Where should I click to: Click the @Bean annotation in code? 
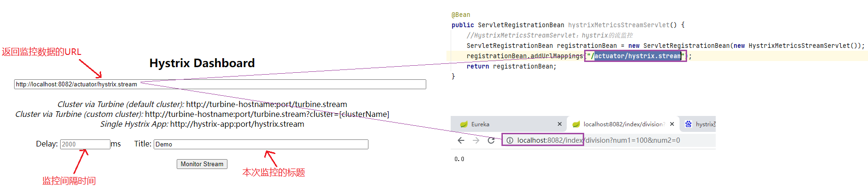[x=461, y=15]
